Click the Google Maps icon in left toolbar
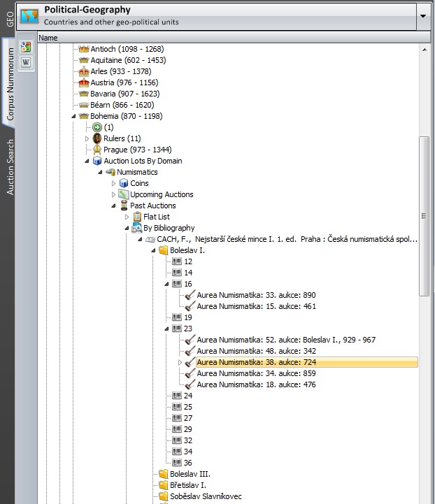This screenshot has width=435, height=504. tap(26, 48)
